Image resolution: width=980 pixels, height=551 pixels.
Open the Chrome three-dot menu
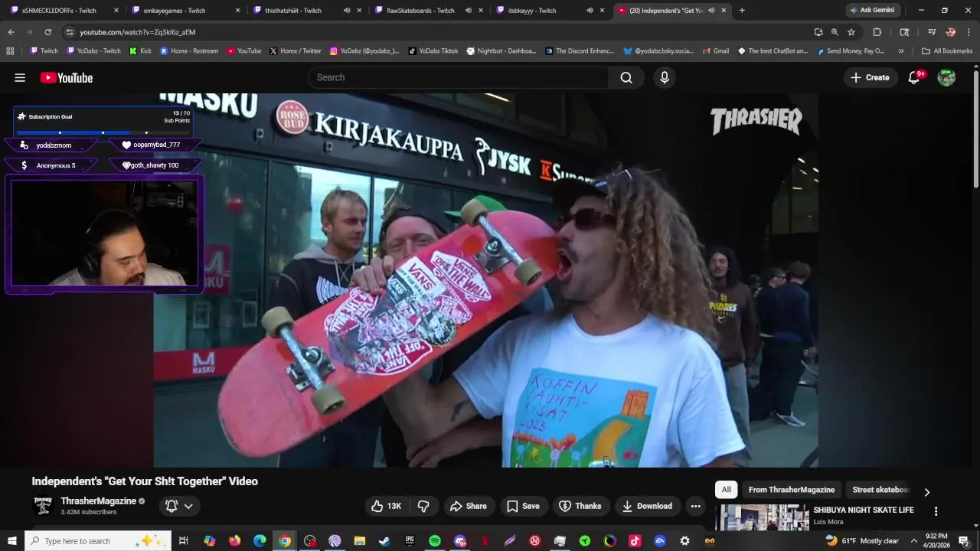(x=969, y=32)
